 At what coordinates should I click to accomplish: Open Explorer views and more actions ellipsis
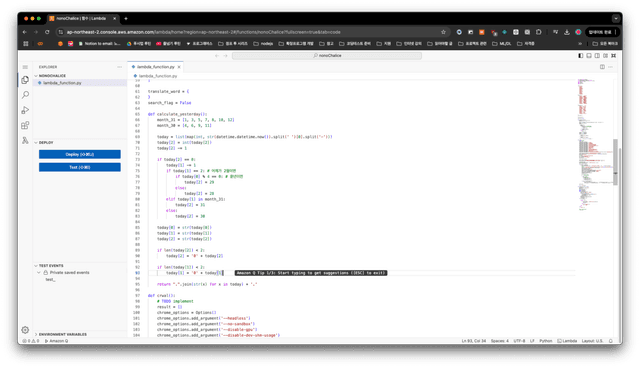(x=120, y=67)
